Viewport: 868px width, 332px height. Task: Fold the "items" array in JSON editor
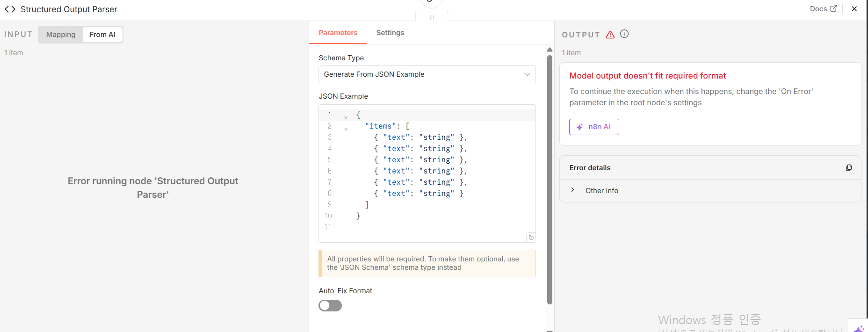point(346,129)
